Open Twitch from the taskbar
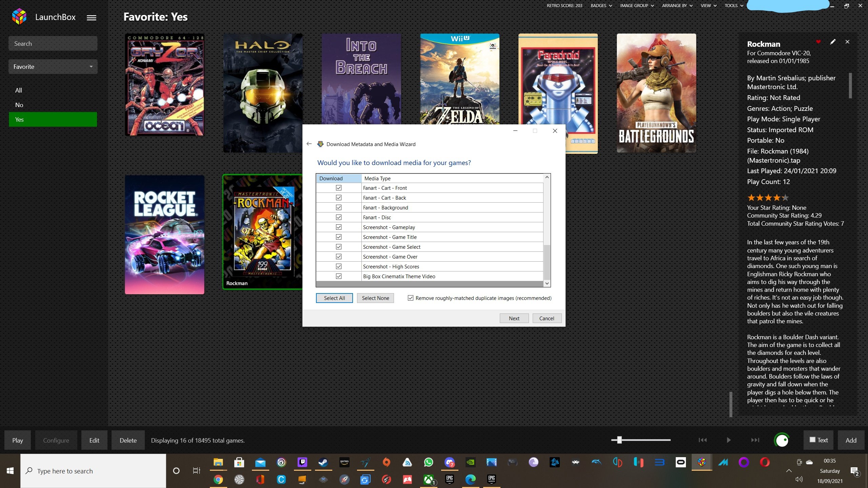Screen dimensions: 868x488 (x=302, y=462)
